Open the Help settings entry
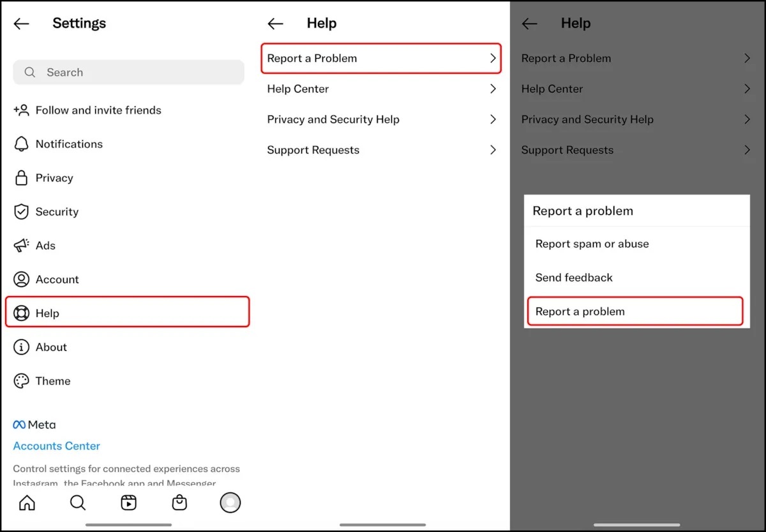 tap(127, 313)
